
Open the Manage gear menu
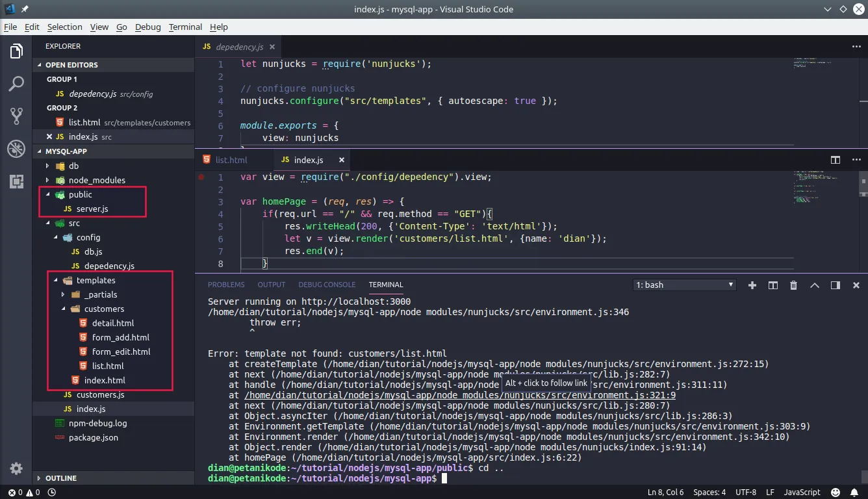pos(16,468)
